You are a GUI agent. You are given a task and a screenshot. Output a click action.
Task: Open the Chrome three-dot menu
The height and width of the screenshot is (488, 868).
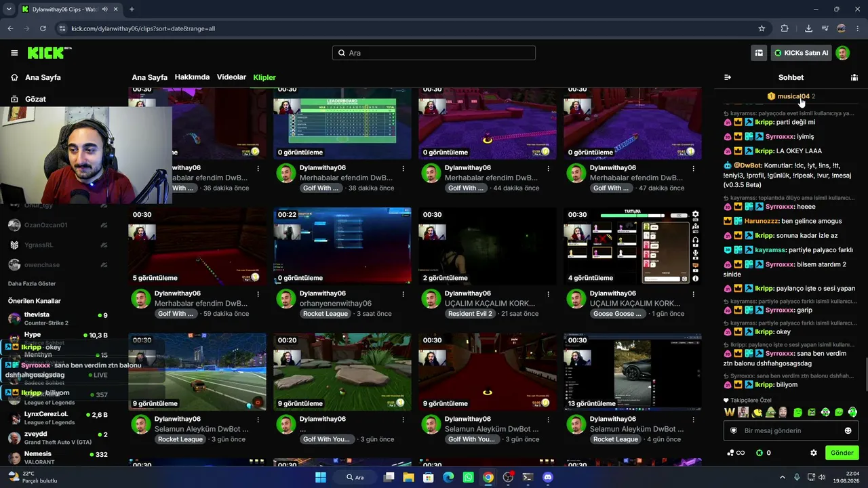click(858, 28)
